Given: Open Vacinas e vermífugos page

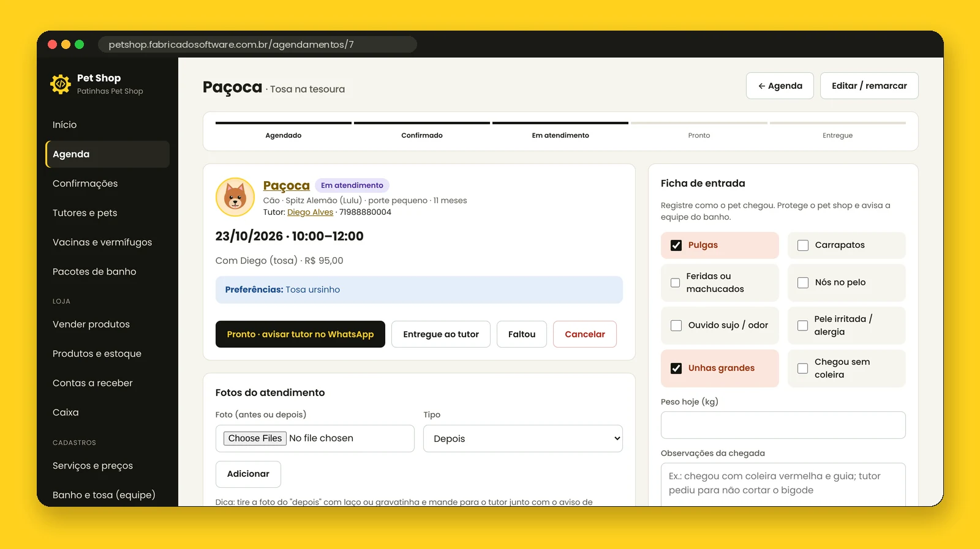Looking at the screenshot, I should pos(108,242).
